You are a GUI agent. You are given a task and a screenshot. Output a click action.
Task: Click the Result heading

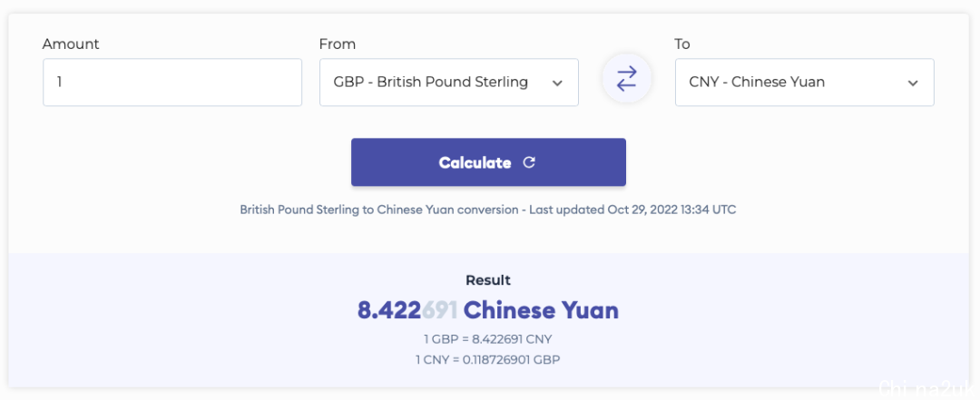[488, 280]
